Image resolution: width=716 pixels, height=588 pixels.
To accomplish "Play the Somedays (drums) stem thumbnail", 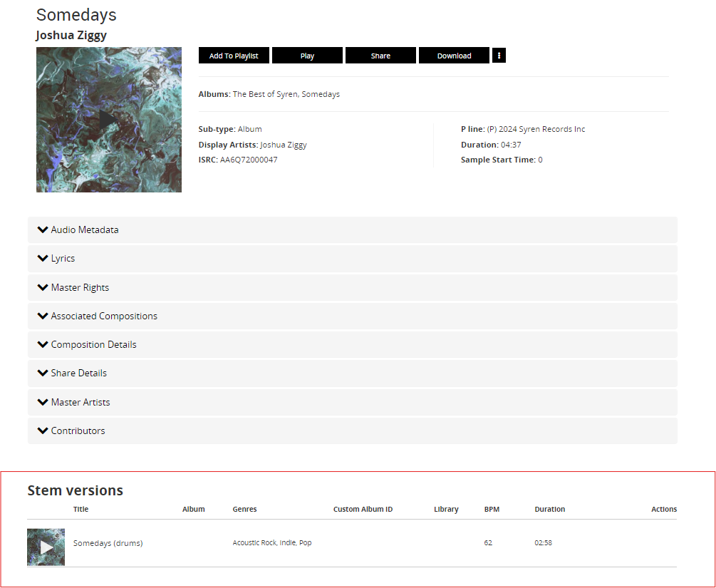I will coord(46,547).
